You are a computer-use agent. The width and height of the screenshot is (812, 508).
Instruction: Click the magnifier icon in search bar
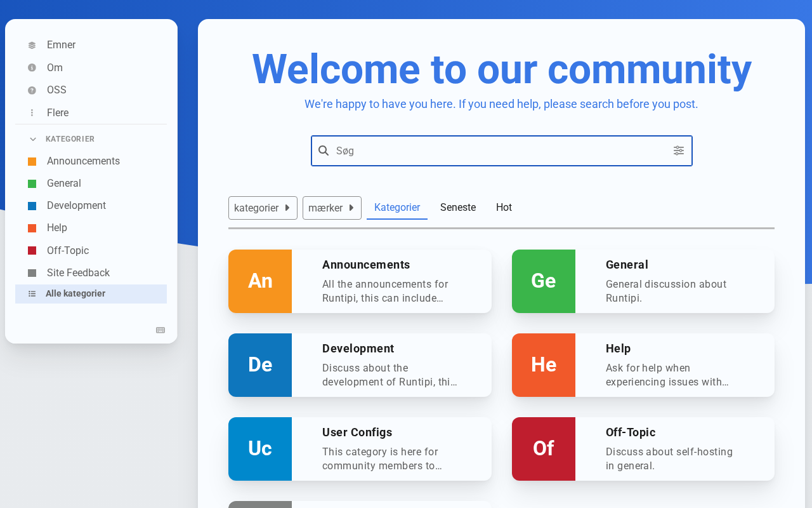[x=324, y=150]
